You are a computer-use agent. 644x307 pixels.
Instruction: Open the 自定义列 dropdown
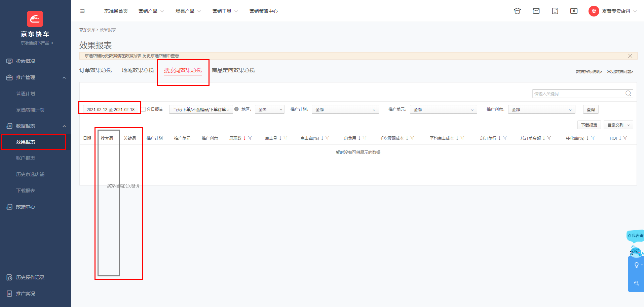618,125
